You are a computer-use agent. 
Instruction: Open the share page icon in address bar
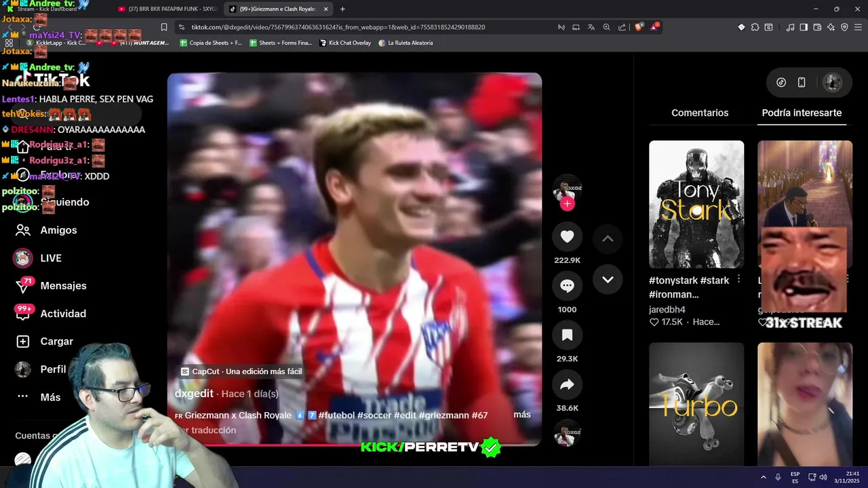(x=621, y=27)
